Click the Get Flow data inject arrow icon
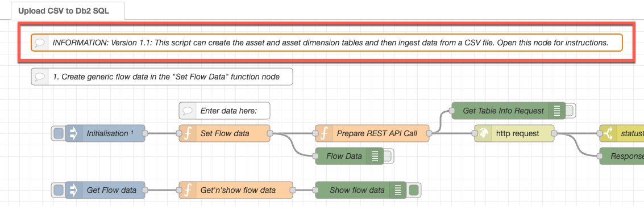This screenshot has height=206, width=644. pos(74,190)
